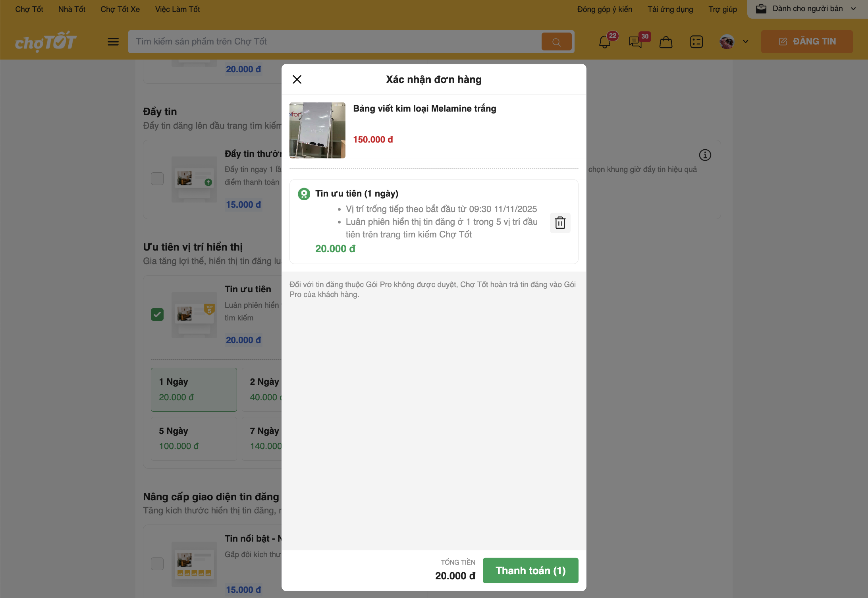Click the notification bell icon
The width and height of the screenshot is (868, 598).
[604, 42]
